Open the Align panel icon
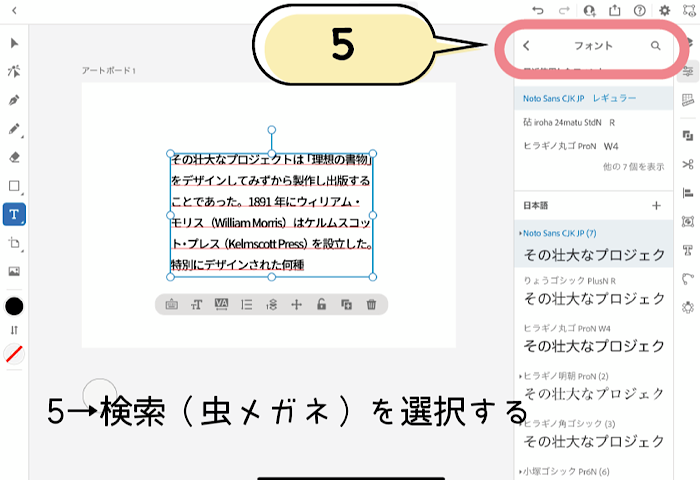This screenshot has width=700, height=480. pyautogui.click(x=688, y=193)
